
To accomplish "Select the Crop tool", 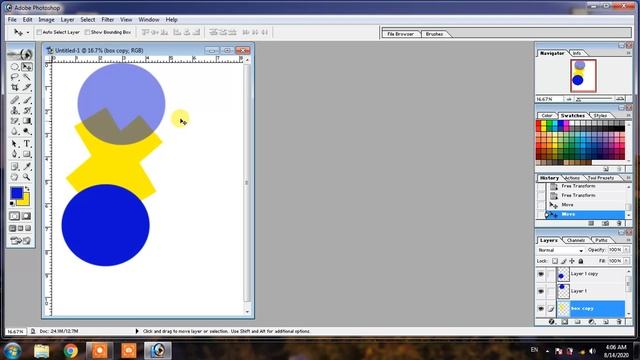I will (15, 87).
